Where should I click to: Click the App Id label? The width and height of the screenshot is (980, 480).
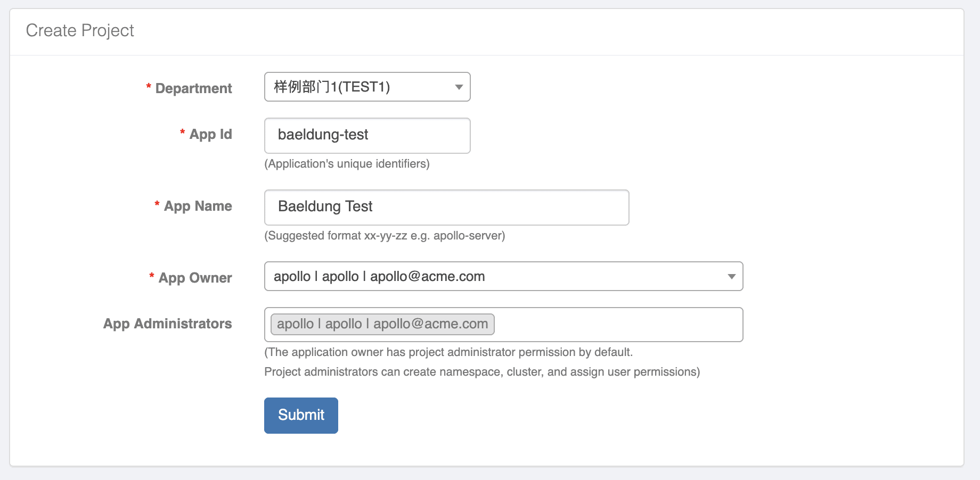(x=210, y=134)
